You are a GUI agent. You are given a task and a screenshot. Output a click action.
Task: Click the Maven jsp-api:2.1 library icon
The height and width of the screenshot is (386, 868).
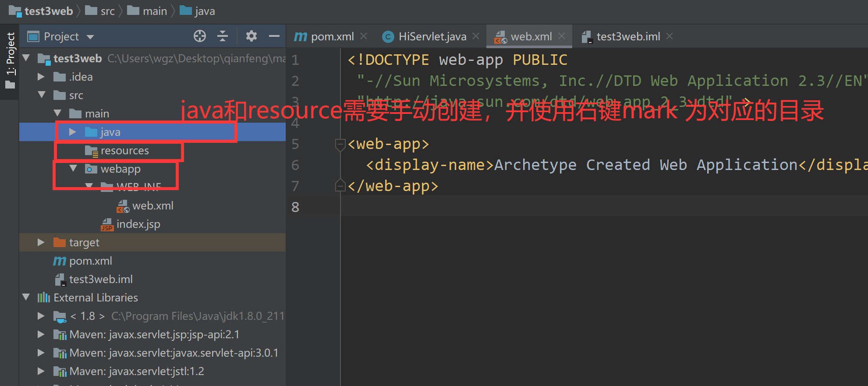pyautogui.click(x=60, y=335)
